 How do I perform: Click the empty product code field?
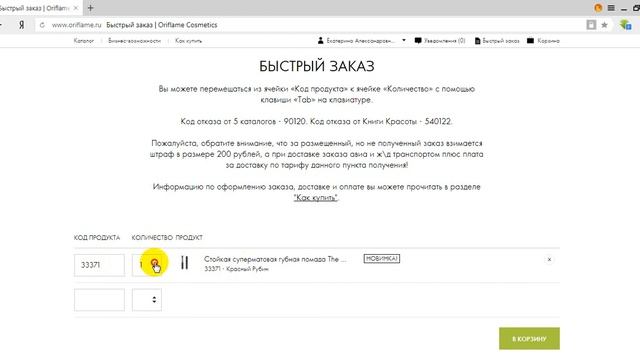click(100, 300)
